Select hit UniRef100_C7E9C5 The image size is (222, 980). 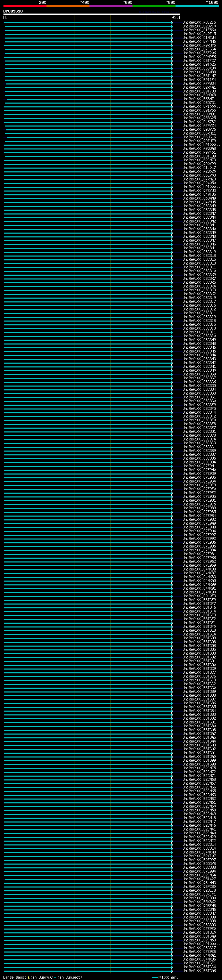pos(199,504)
